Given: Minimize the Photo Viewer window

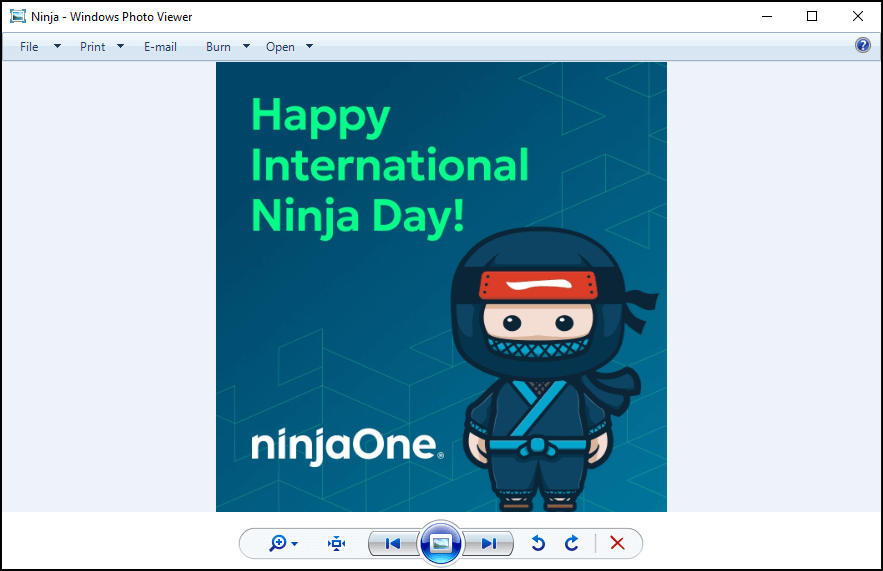Looking at the screenshot, I should (767, 16).
